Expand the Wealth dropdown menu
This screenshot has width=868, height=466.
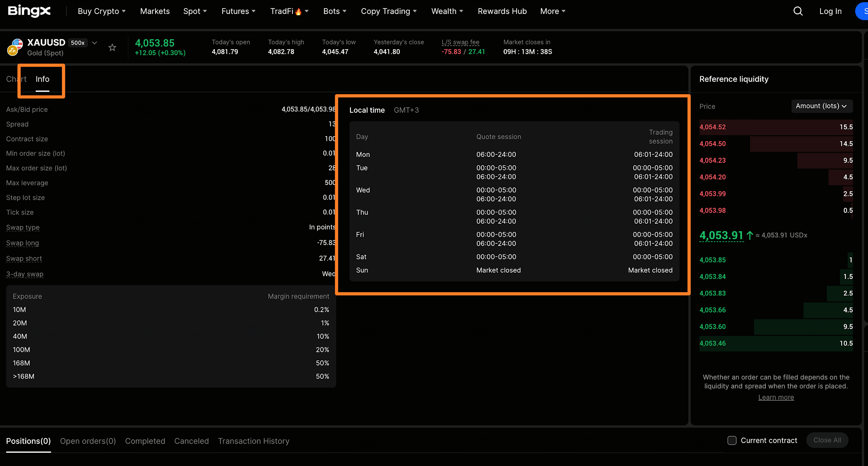point(447,11)
